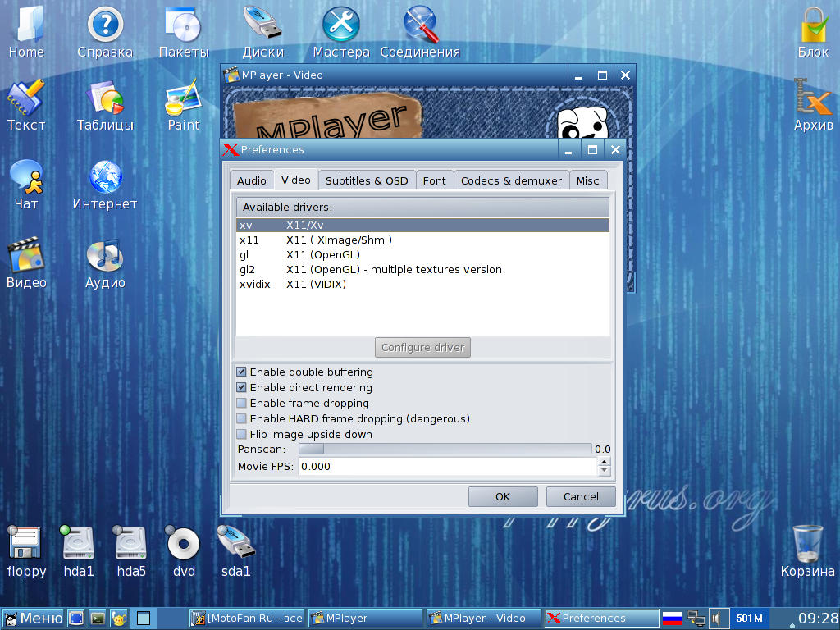
Task: Check Enable HARD frame dropping (dangerous)
Action: tap(242, 418)
